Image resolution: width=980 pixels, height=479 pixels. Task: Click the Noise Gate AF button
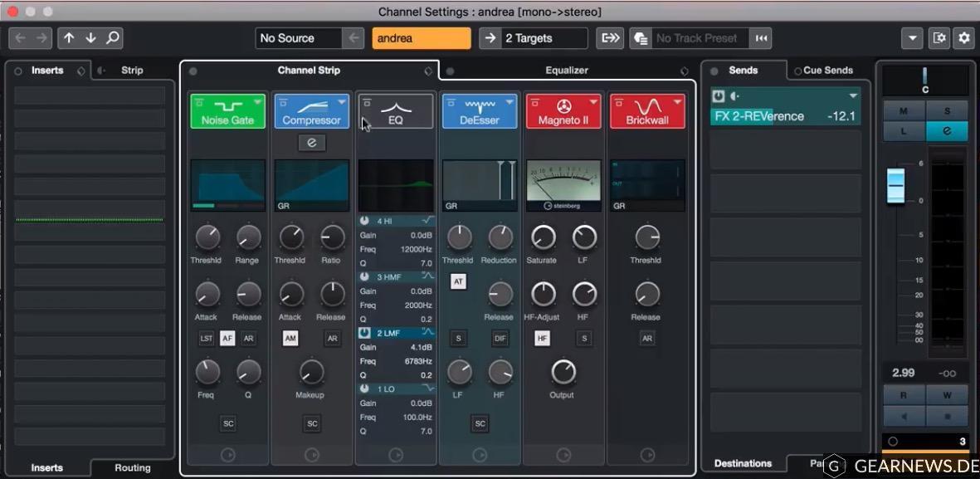tap(227, 339)
